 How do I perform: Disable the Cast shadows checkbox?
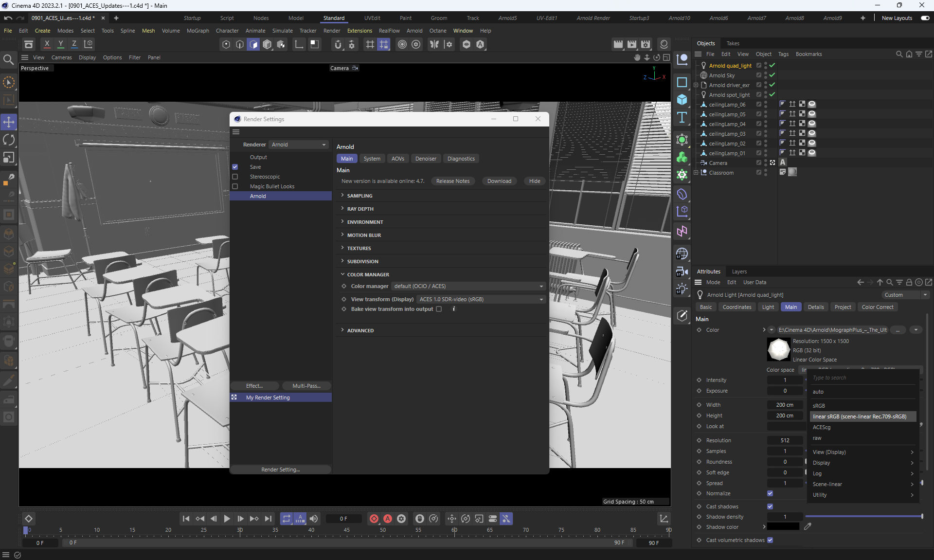[x=770, y=506]
